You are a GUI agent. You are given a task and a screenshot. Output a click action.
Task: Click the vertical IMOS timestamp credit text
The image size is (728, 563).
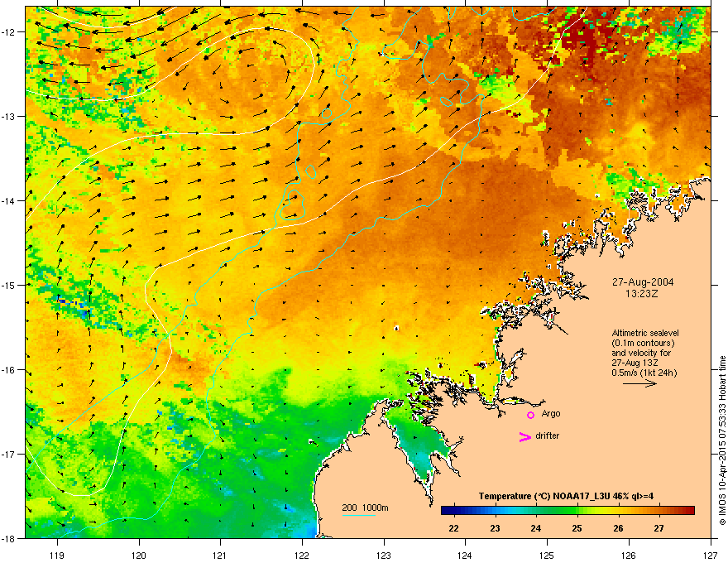722,440
